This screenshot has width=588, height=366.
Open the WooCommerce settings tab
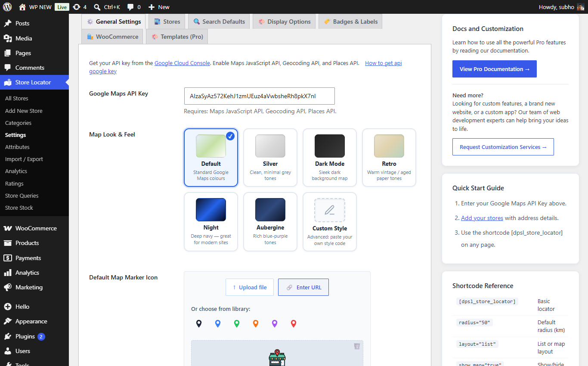tap(112, 37)
